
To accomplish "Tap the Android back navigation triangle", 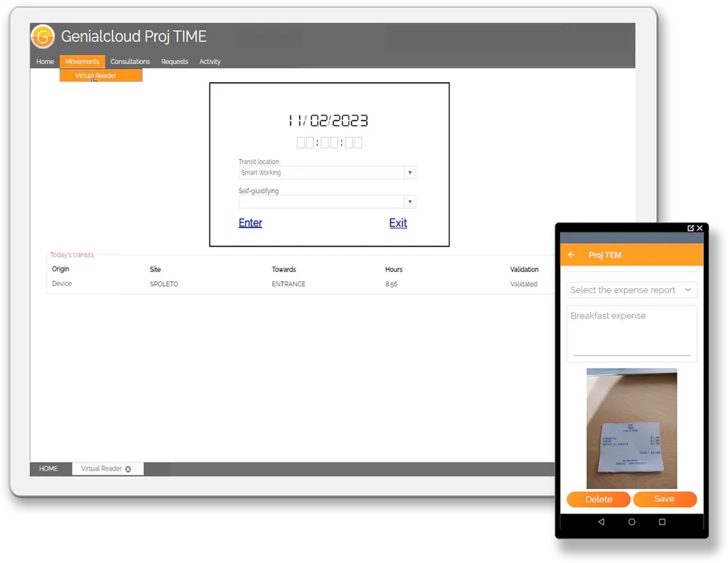I will click(x=601, y=522).
